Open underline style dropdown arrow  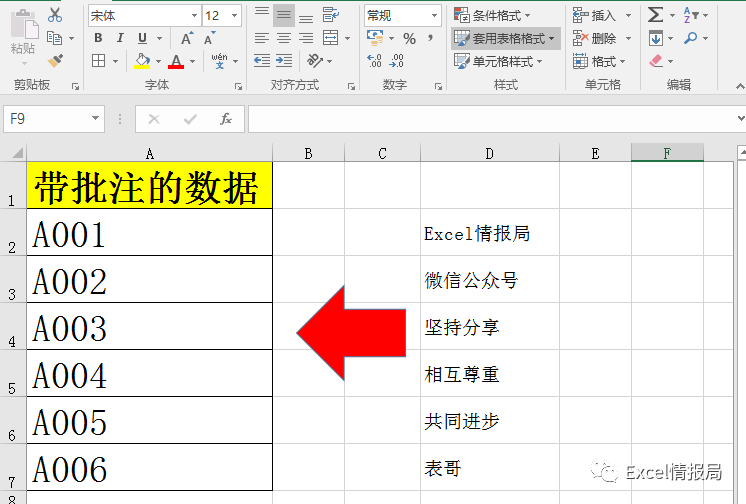click(x=159, y=38)
